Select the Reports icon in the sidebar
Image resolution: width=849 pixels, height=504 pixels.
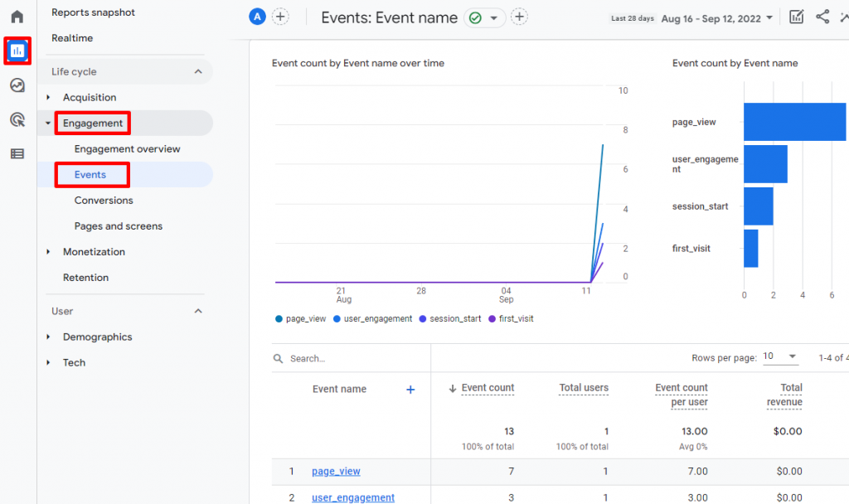click(17, 51)
